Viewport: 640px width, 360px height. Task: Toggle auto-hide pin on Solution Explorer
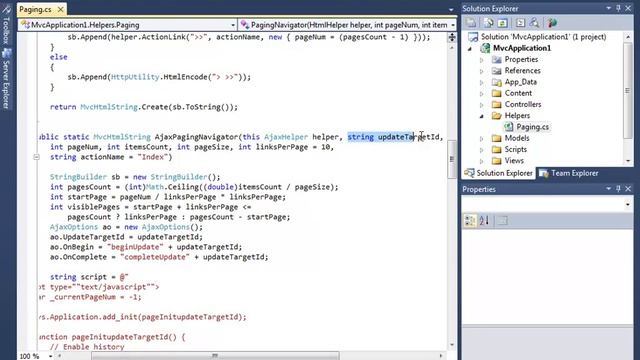click(x=618, y=8)
